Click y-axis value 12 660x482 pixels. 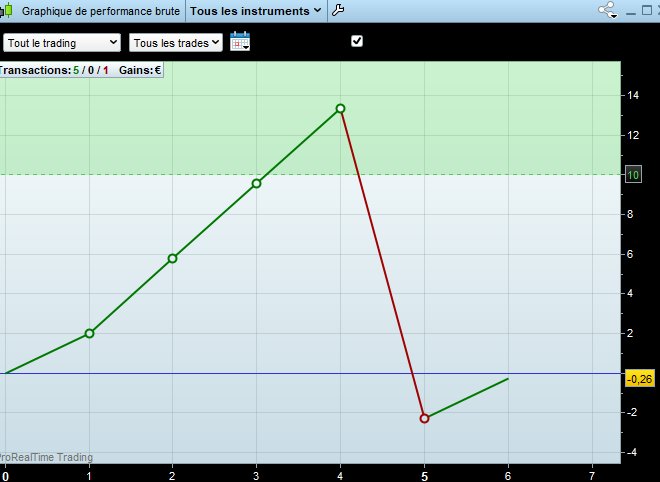point(633,135)
